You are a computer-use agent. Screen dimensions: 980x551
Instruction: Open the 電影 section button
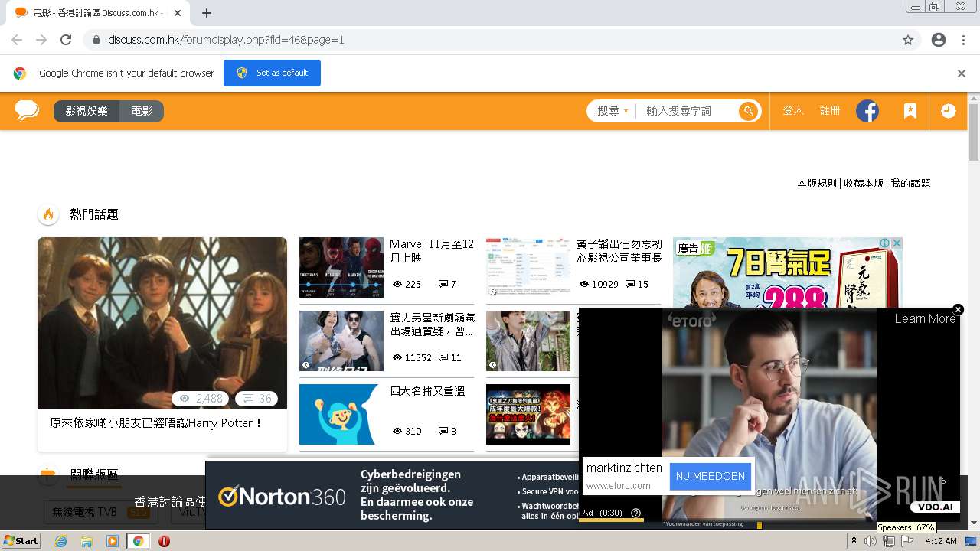click(142, 111)
